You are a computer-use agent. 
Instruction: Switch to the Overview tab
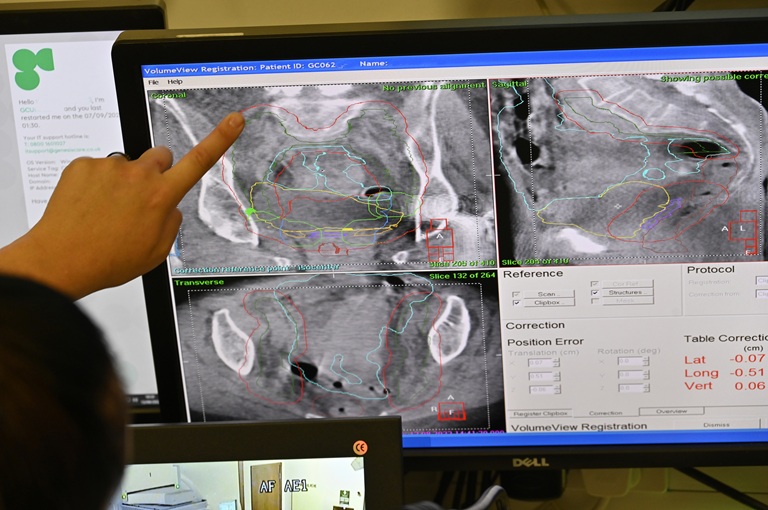click(x=672, y=411)
